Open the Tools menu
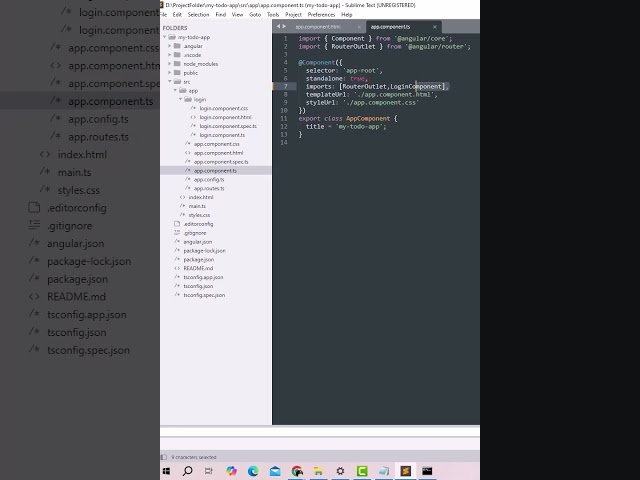Viewport: 640px width, 480px height. [x=273, y=15]
